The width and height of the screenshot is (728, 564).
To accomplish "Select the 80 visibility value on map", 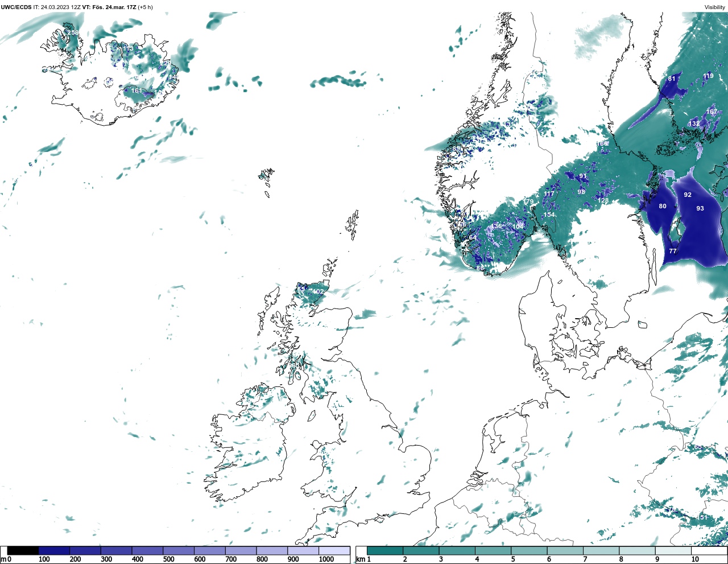I will [x=663, y=206].
